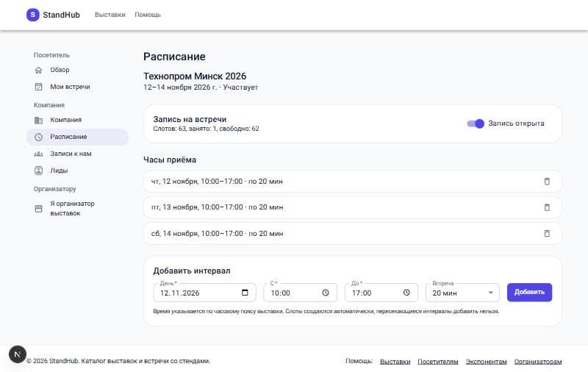Go to Обзор in the sidebar
The height and width of the screenshot is (372, 588).
pyautogui.click(x=78, y=70)
